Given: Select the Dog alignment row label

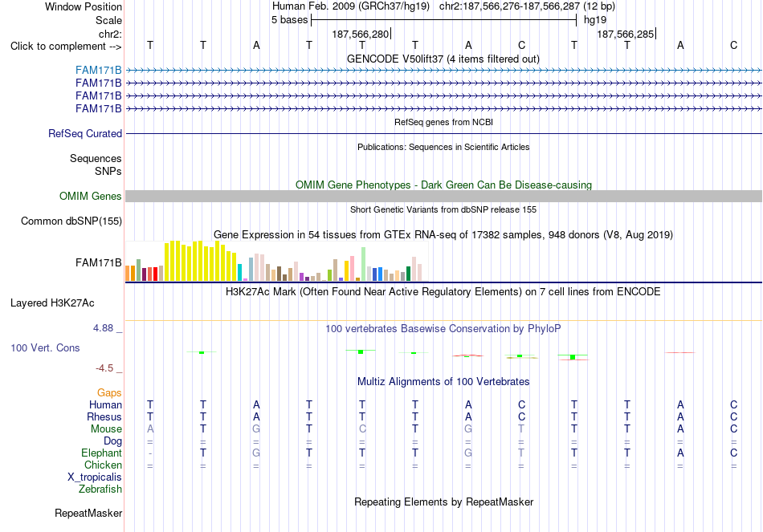Looking at the screenshot, I should [112, 441].
